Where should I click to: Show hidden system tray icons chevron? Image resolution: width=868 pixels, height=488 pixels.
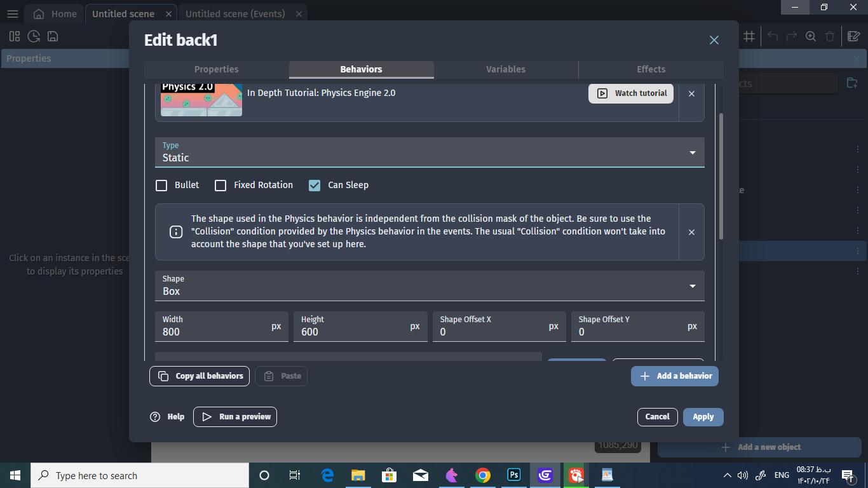click(727, 475)
